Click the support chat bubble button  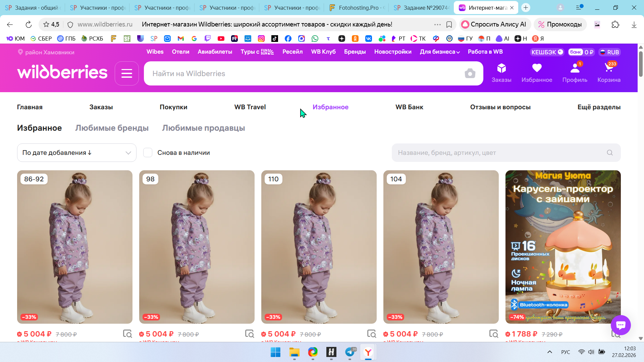tap(621, 325)
